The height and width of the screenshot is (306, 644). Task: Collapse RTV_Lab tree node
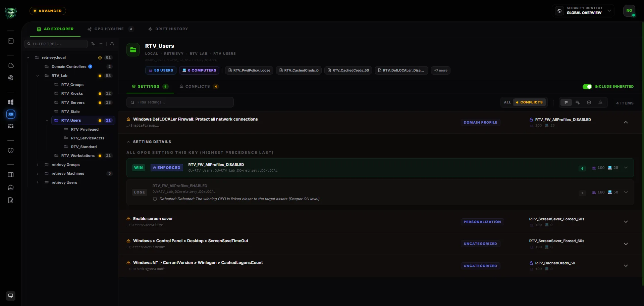pos(38,76)
